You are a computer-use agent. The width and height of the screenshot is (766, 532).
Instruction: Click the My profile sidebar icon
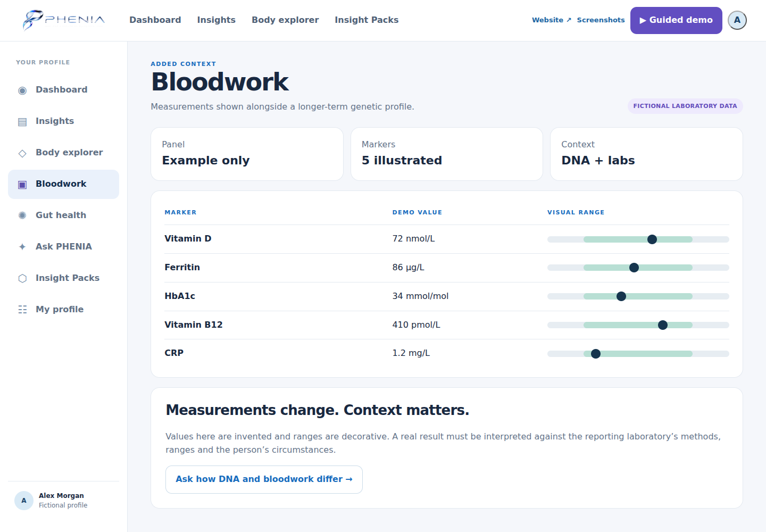point(22,310)
